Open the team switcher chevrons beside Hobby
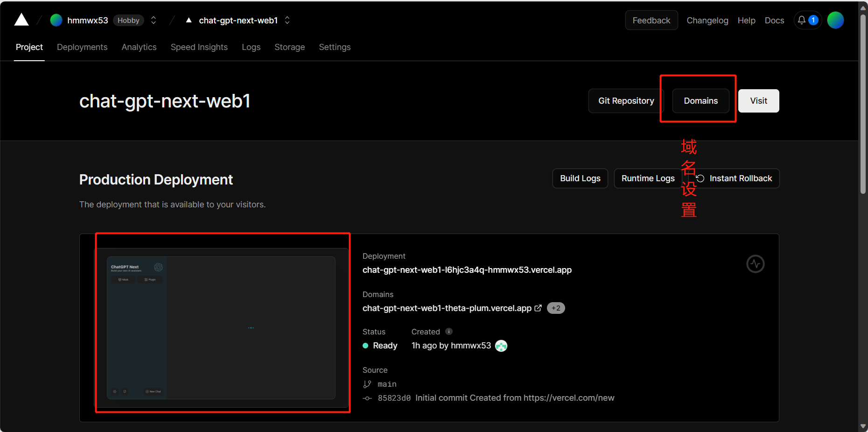Image resolution: width=868 pixels, height=432 pixels. (154, 20)
